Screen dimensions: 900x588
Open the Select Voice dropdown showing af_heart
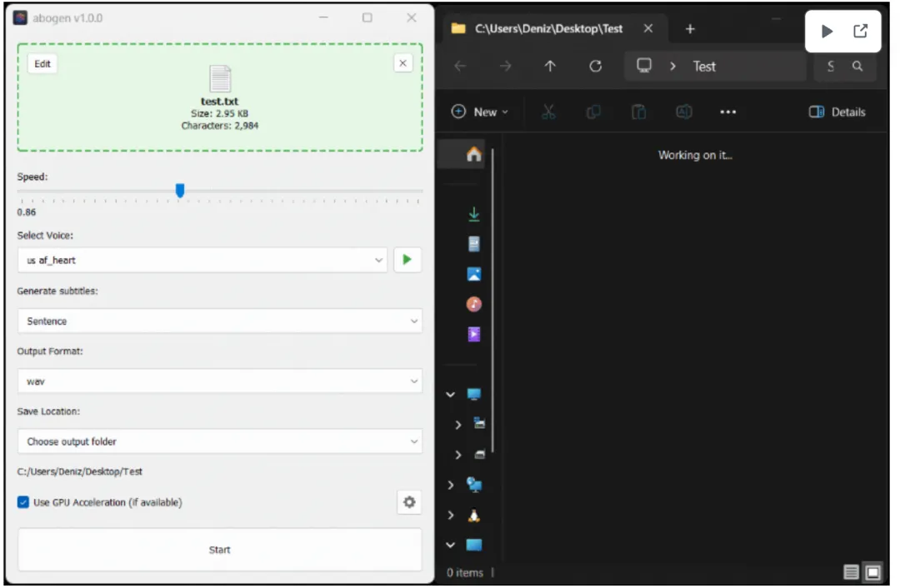(x=202, y=261)
